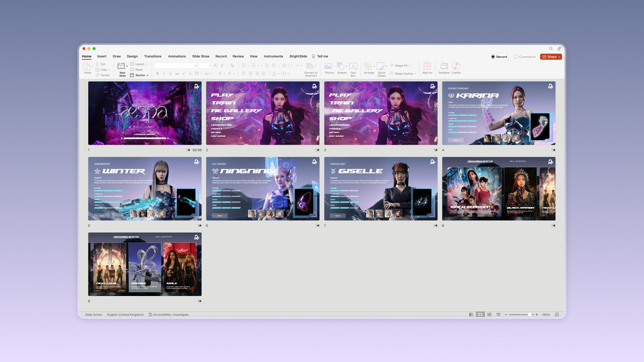Viewport: 644px width, 362px height.
Task: Select the GISELLE slide thumbnail
Action: (381, 189)
